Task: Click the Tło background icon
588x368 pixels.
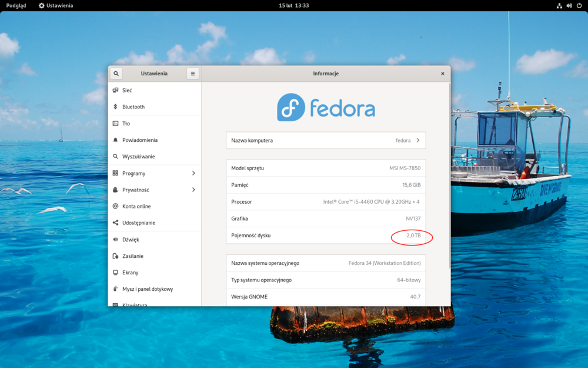Action: point(115,123)
